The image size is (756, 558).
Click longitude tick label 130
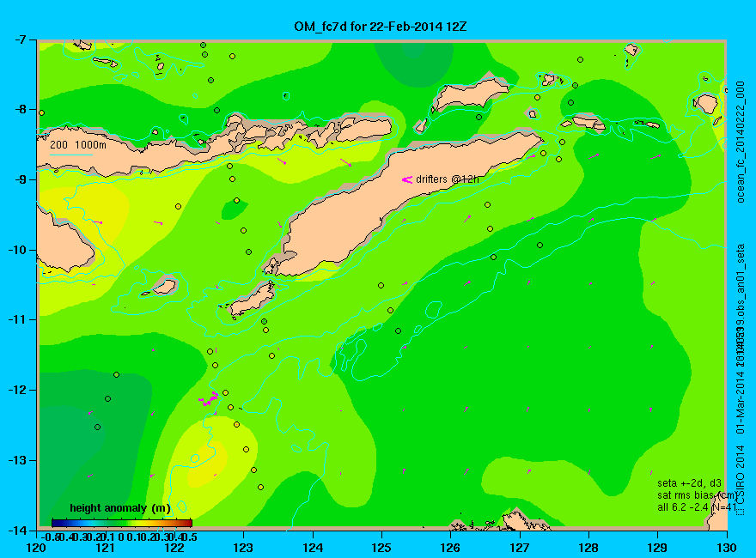click(727, 548)
